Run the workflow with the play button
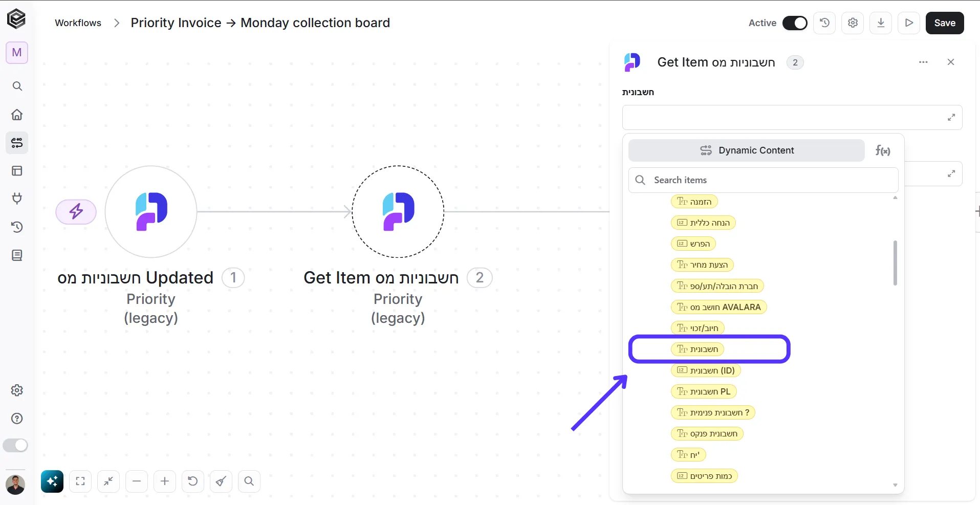Viewport: 980px width, 505px height. coord(909,23)
